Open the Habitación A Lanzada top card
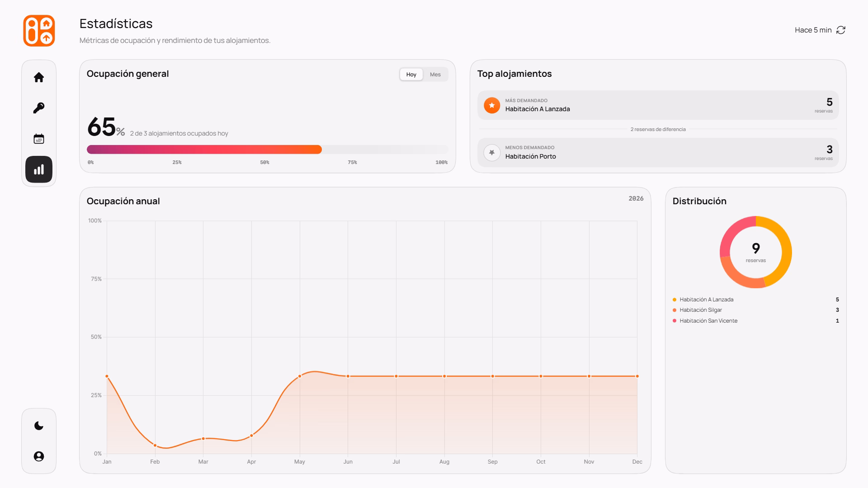 (658, 105)
